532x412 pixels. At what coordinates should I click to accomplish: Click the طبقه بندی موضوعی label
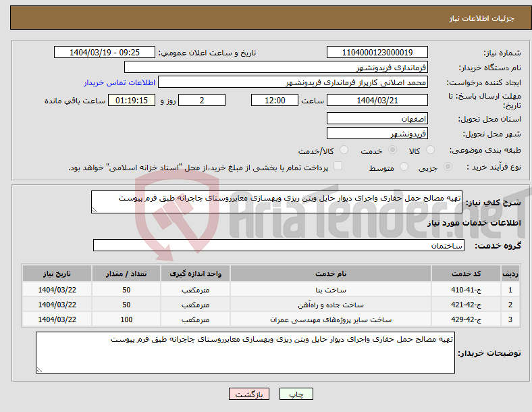point(485,150)
